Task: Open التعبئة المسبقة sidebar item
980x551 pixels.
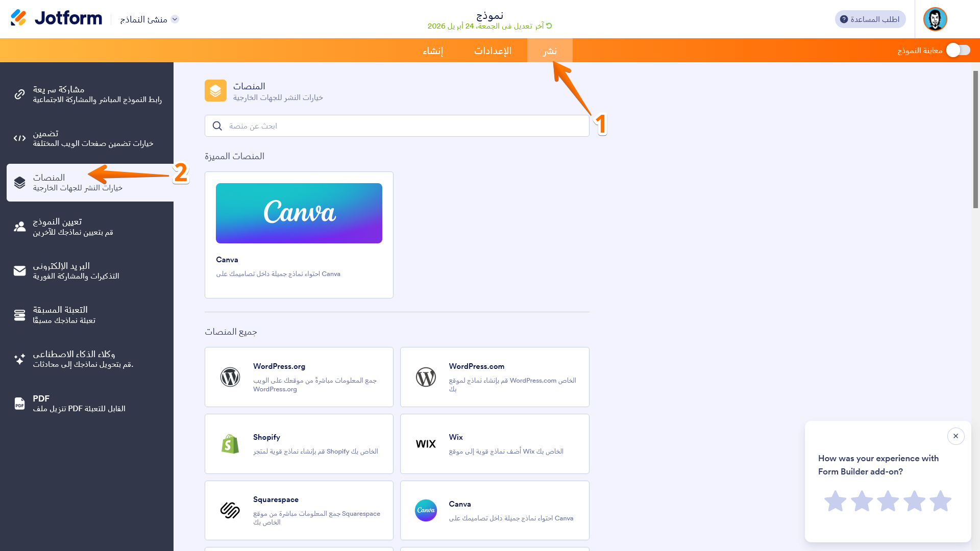Action: tap(90, 315)
